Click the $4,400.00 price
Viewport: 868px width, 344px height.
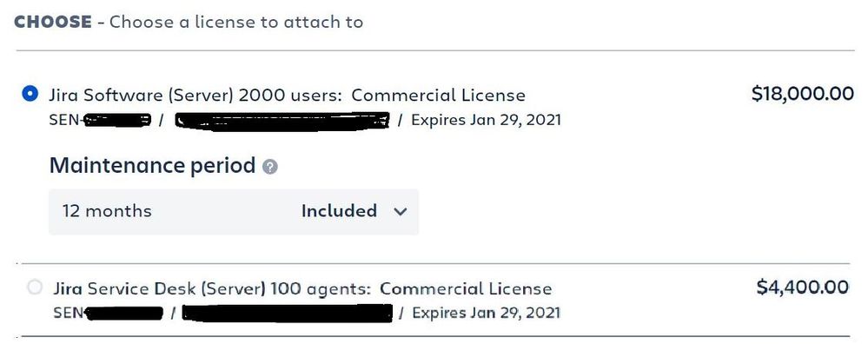click(x=803, y=287)
